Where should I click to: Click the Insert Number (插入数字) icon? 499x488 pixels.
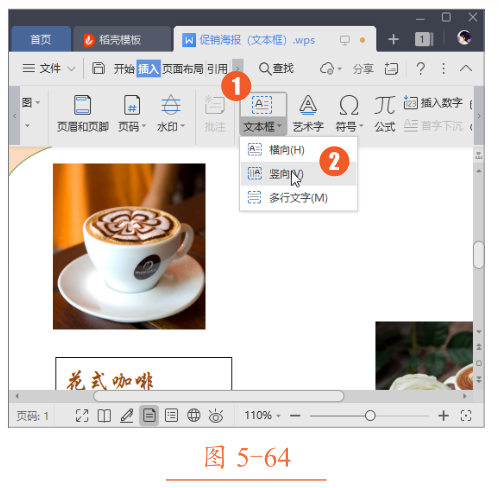433,103
